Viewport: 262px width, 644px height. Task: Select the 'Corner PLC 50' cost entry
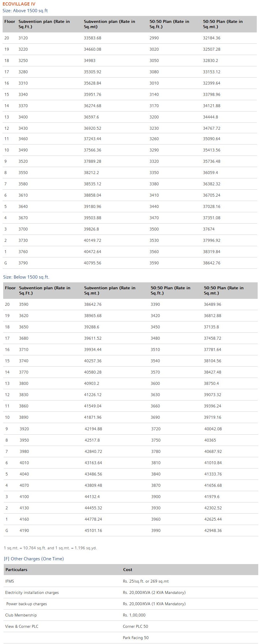[x=135, y=626]
